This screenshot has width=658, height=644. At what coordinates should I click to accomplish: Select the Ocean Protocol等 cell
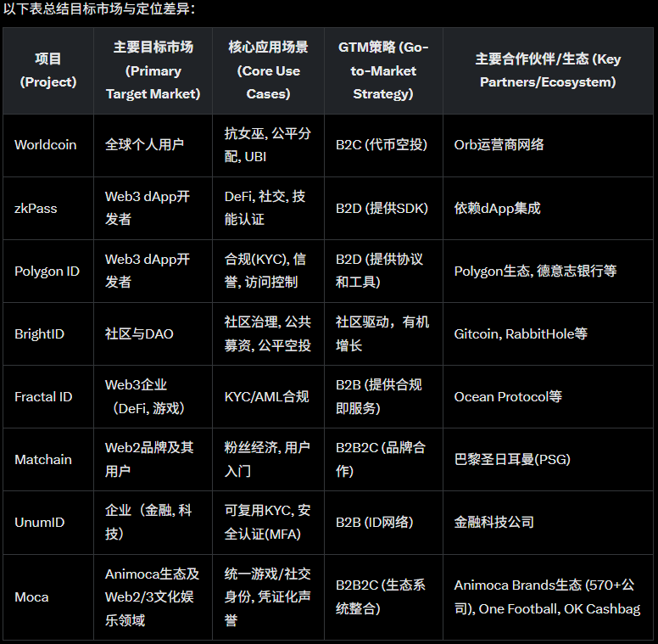tap(548, 397)
